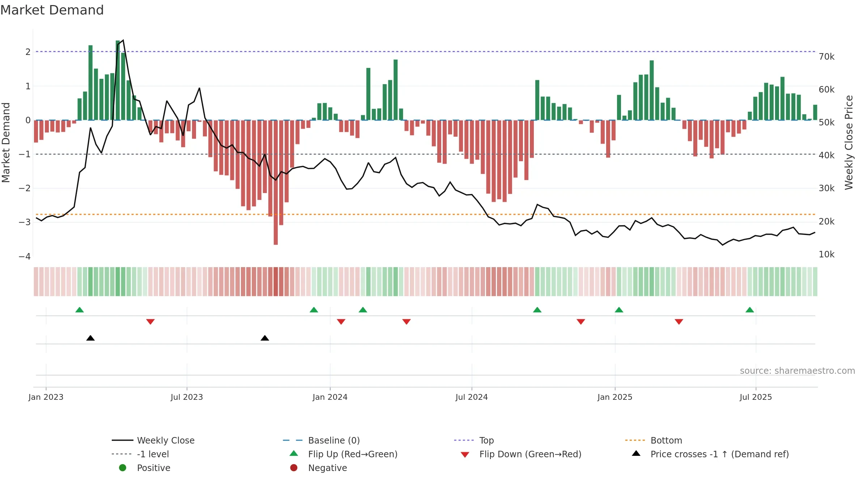The width and height of the screenshot is (868, 488).
Task: Click the Flip Up marker in February 2023
Action: pos(80,310)
